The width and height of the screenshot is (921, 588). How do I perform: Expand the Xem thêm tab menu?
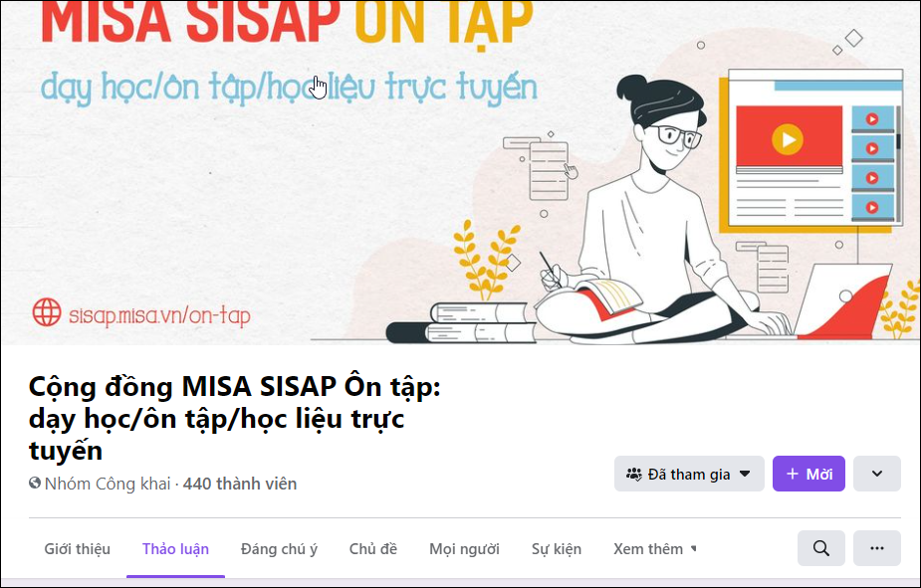[654, 549]
